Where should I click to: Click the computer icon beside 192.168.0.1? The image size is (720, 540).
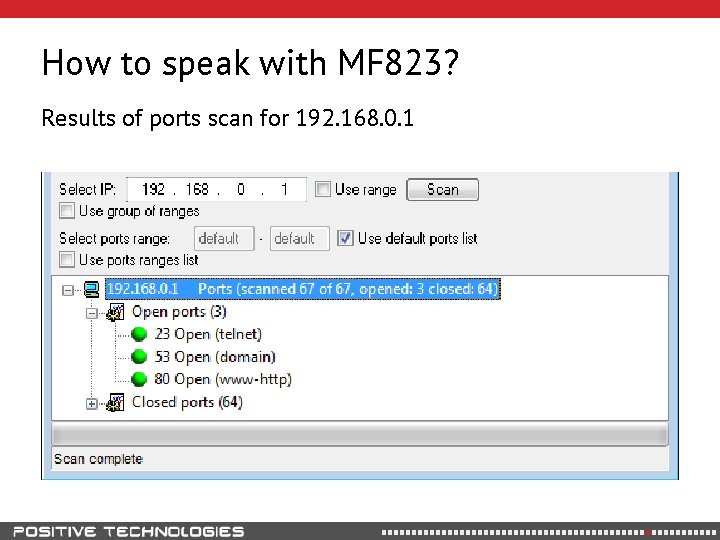point(92,290)
